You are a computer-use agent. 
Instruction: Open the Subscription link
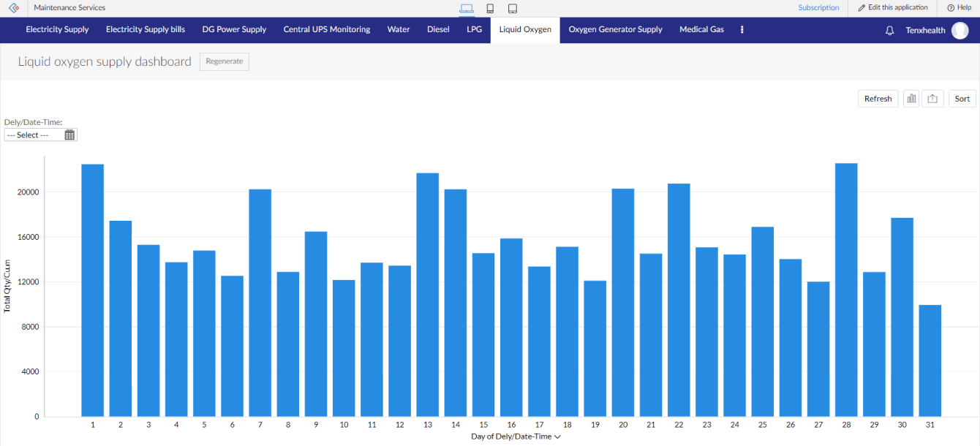point(818,8)
